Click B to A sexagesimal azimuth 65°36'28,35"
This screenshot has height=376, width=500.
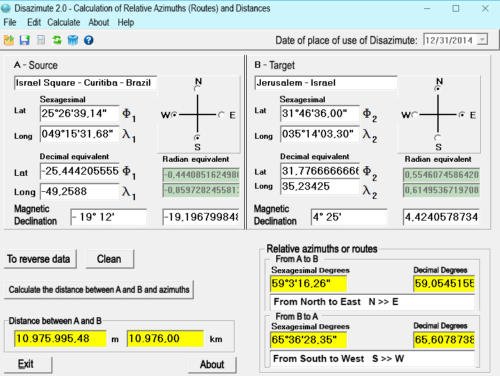(308, 340)
